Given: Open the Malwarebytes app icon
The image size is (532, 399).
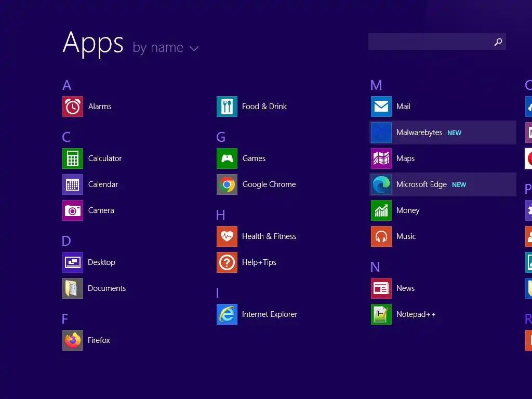Looking at the screenshot, I should click(x=381, y=132).
